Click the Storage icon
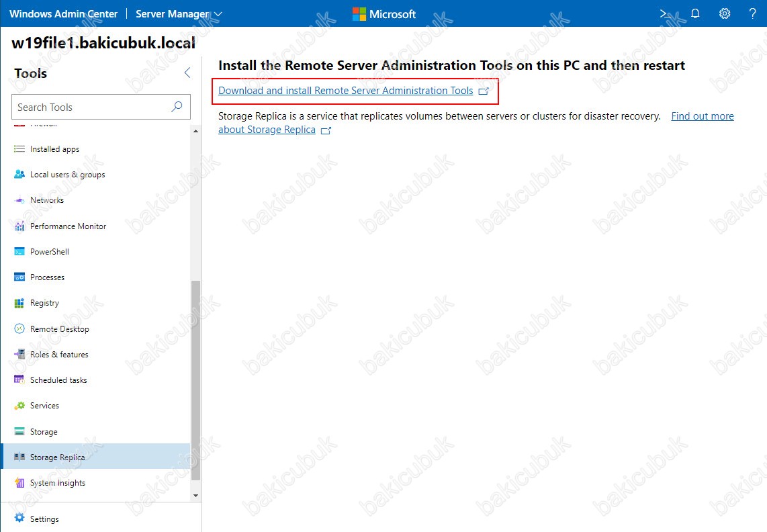Screen dimensions: 767x532 point(19,432)
